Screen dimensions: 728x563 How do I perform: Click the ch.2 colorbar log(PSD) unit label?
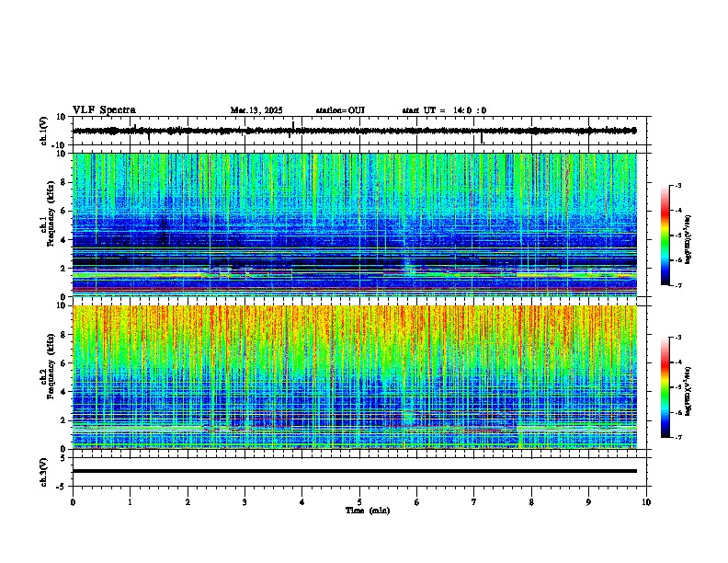point(688,391)
